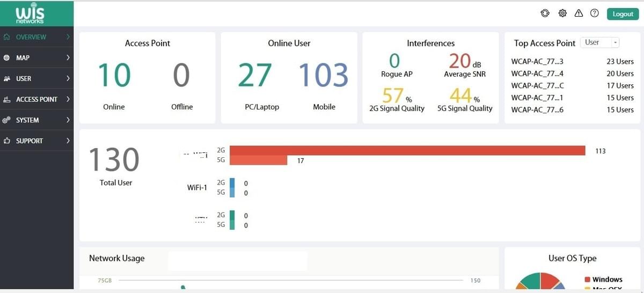This screenshot has height=293, width=644.
Task: Open the USER sidebar menu item
Action: tap(36, 78)
